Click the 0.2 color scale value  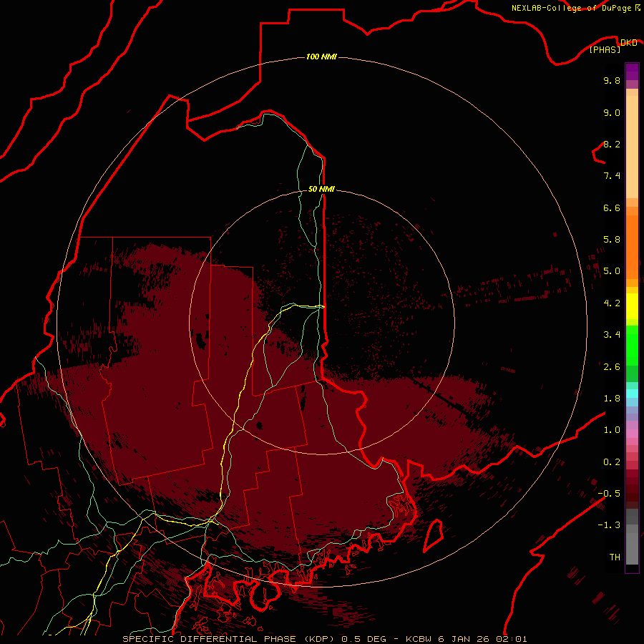612,462
